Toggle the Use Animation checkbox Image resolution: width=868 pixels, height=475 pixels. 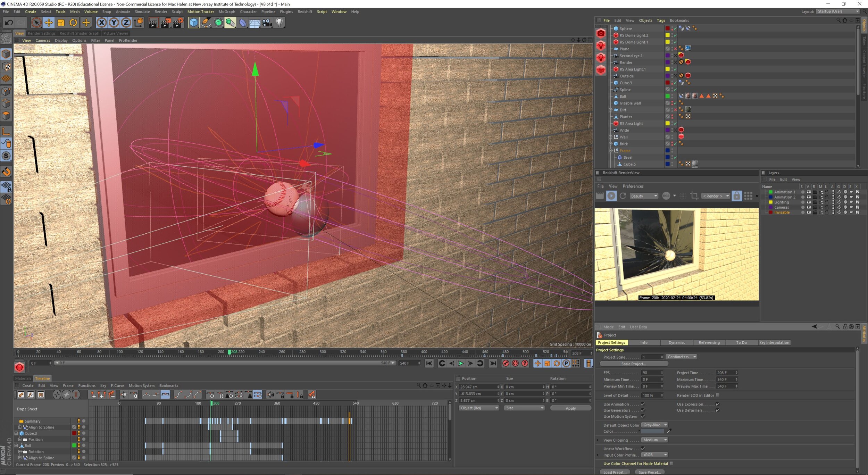[643, 404]
